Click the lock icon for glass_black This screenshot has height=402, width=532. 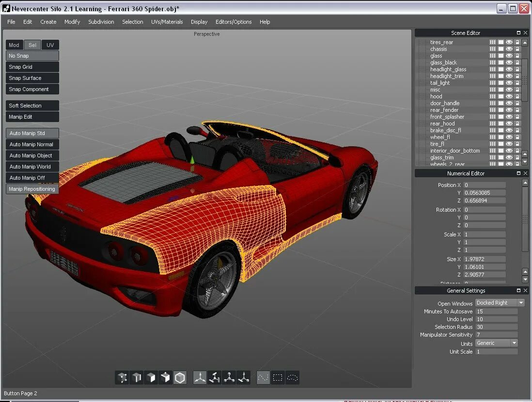(x=517, y=62)
